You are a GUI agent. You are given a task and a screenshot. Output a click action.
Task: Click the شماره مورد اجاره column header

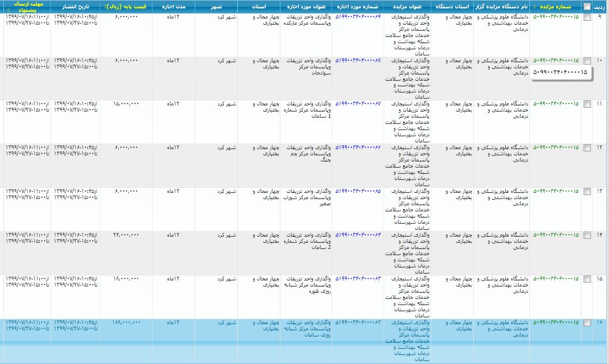point(358,7)
